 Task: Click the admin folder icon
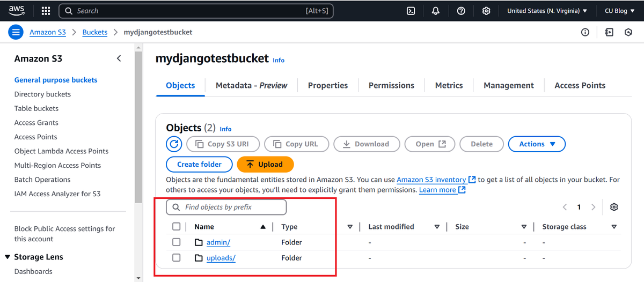click(x=199, y=242)
